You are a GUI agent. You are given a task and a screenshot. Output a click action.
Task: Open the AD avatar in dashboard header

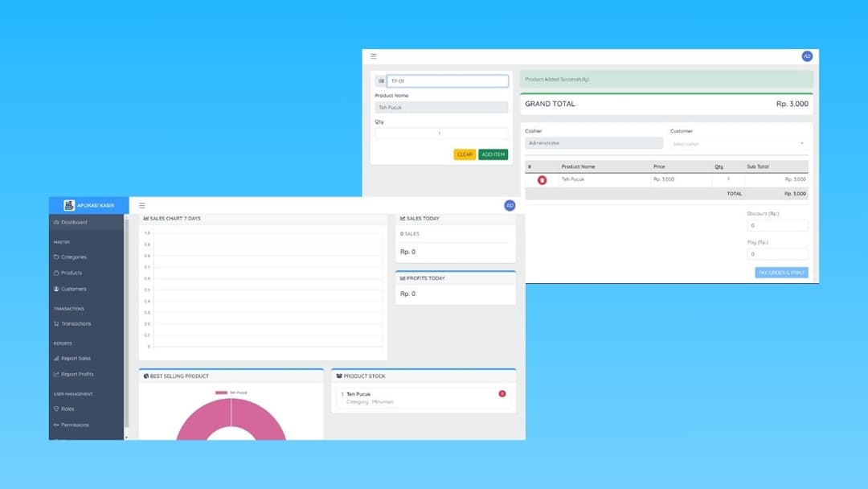click(x=510, y=206)
